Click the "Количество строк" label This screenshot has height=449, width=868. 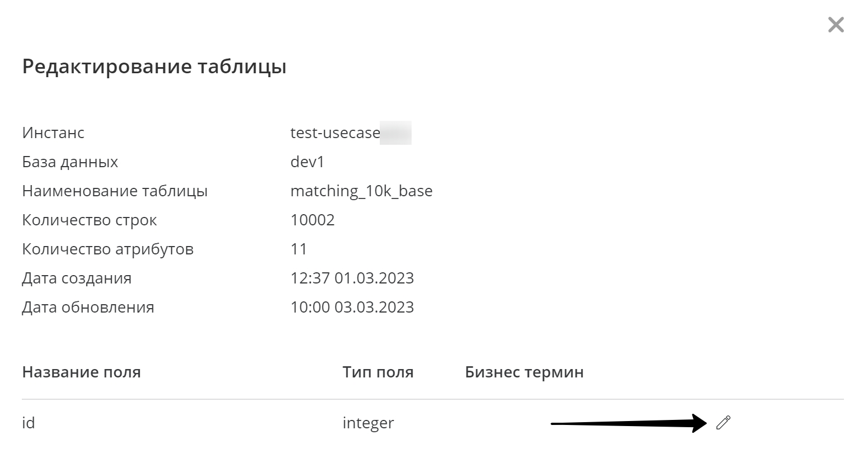(x=89, y=220)
